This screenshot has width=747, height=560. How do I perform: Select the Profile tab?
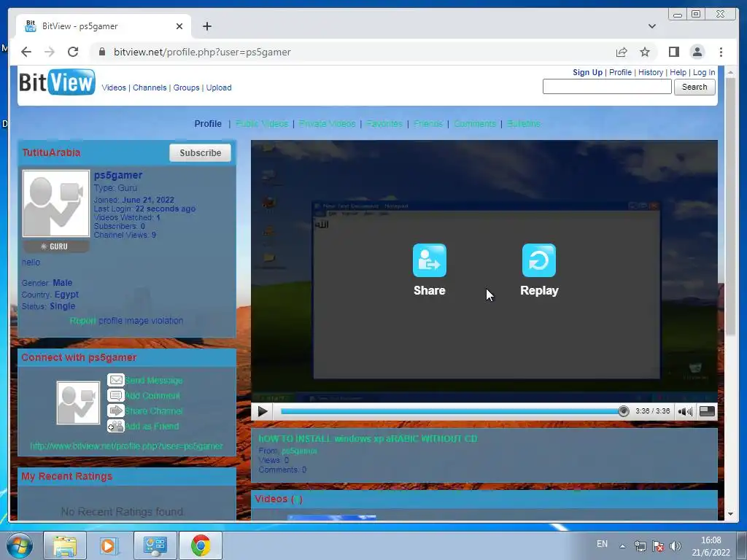(x=208, y=124)
